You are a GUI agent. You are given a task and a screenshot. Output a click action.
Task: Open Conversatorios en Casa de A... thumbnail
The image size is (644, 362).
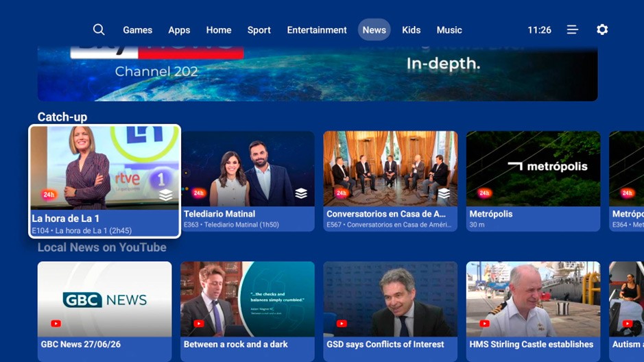(x=390, y=169)
